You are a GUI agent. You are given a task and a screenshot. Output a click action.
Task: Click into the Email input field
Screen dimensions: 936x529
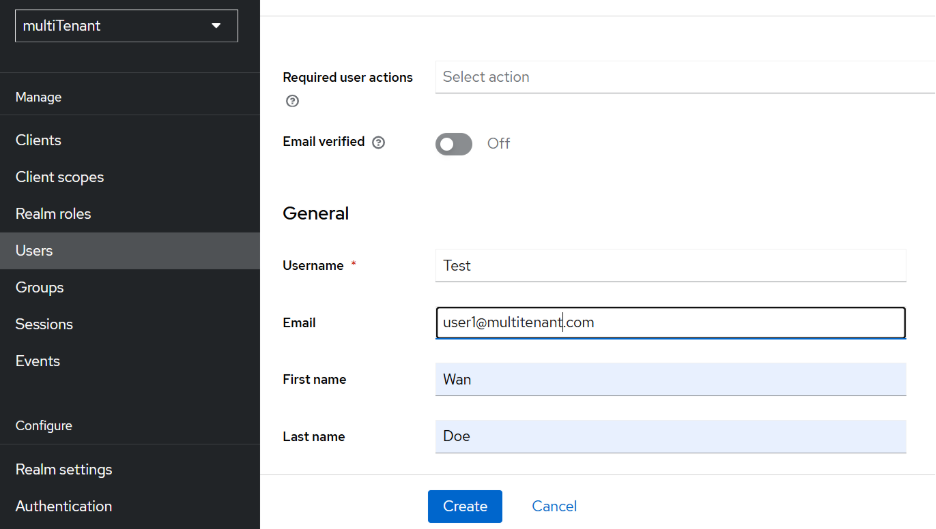670,323
